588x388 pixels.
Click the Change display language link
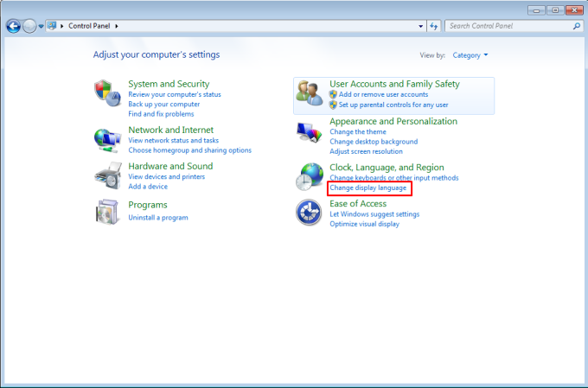367,188
